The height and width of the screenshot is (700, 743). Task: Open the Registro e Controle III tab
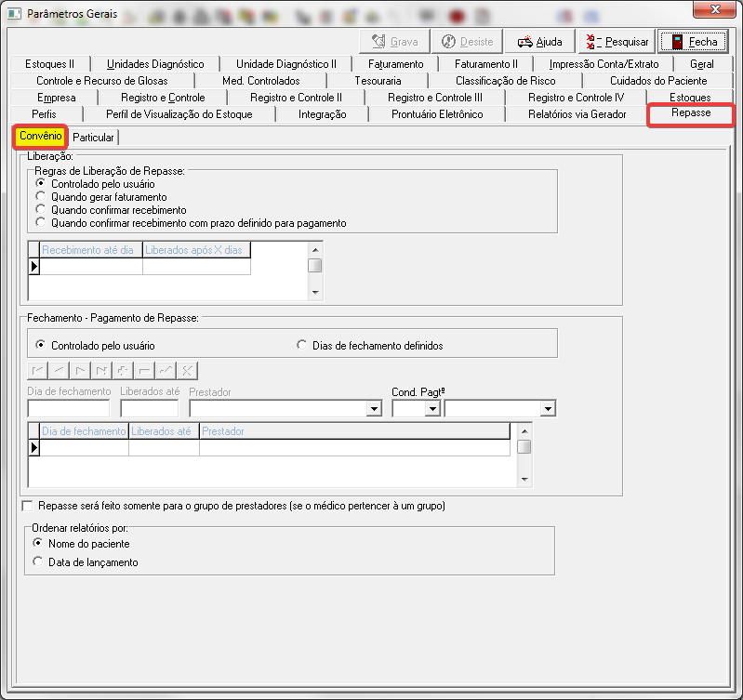click(435, 98)
